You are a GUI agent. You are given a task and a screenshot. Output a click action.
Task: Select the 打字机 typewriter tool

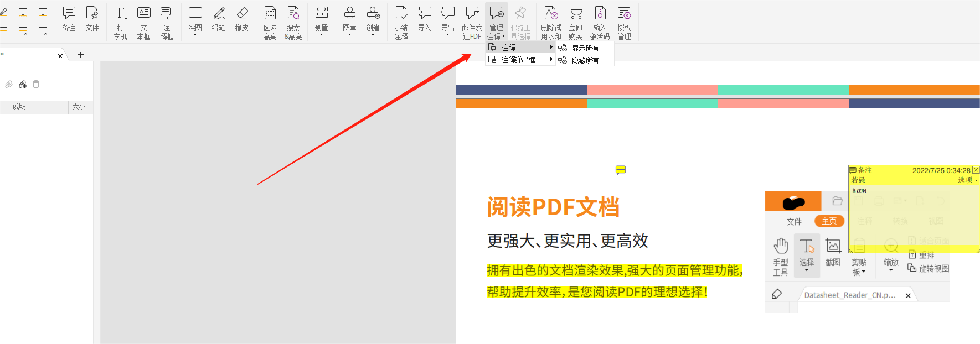[121, 23]
